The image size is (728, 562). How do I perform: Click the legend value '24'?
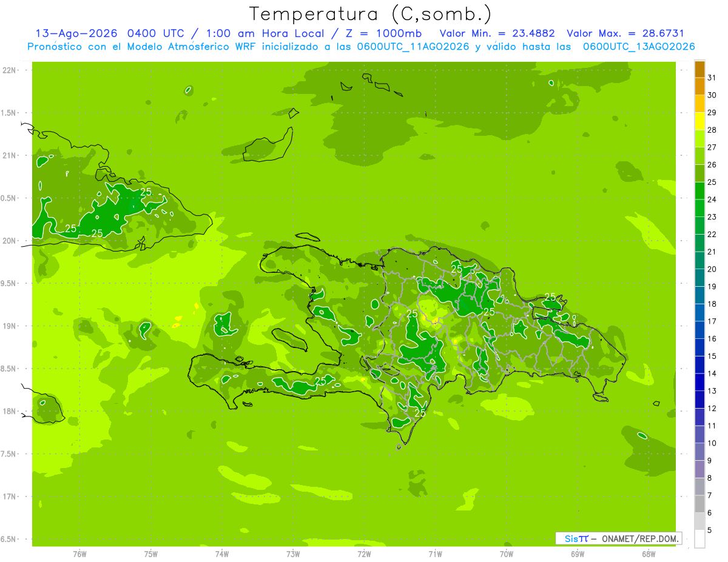(x=712, y=199)
